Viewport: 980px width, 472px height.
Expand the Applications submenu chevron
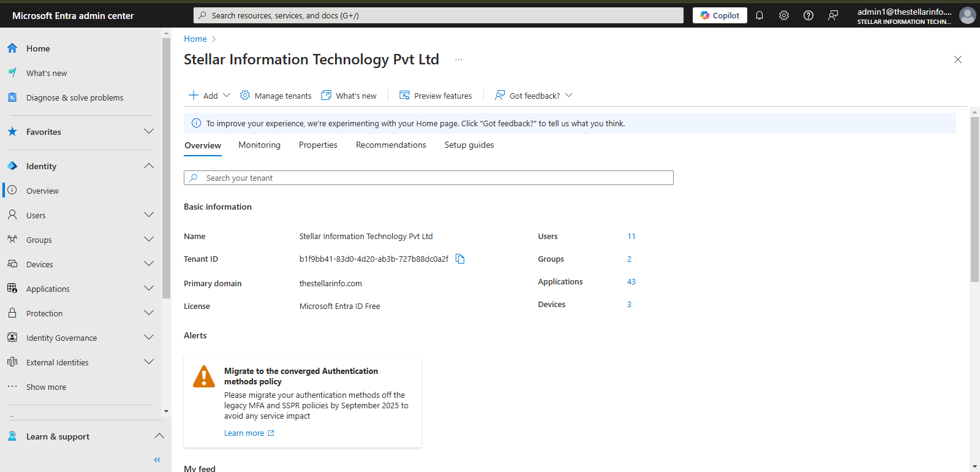[x=149, y=288]
